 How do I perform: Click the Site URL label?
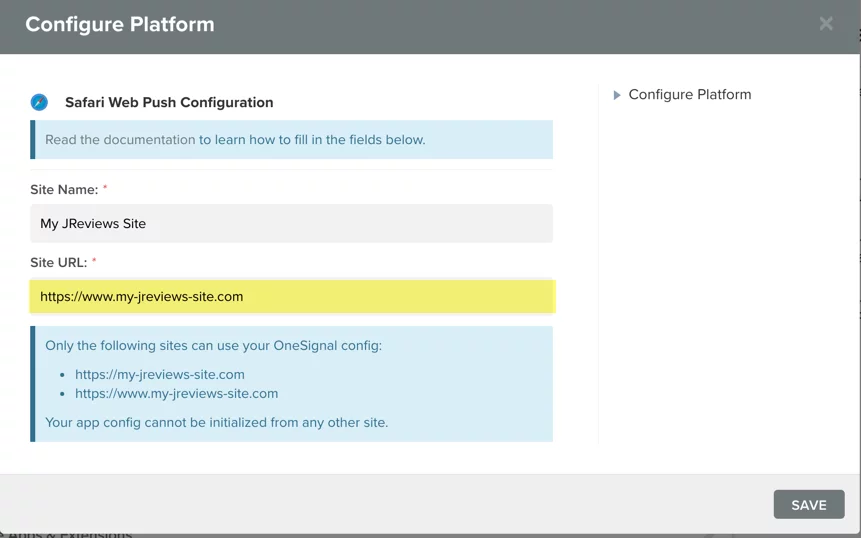[x=59, y=262]
